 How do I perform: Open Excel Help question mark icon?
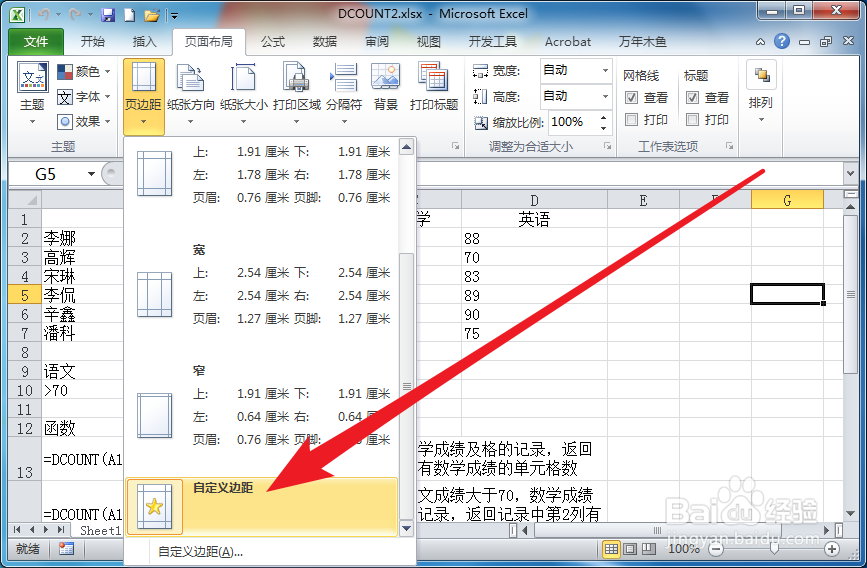pos(781,41)
